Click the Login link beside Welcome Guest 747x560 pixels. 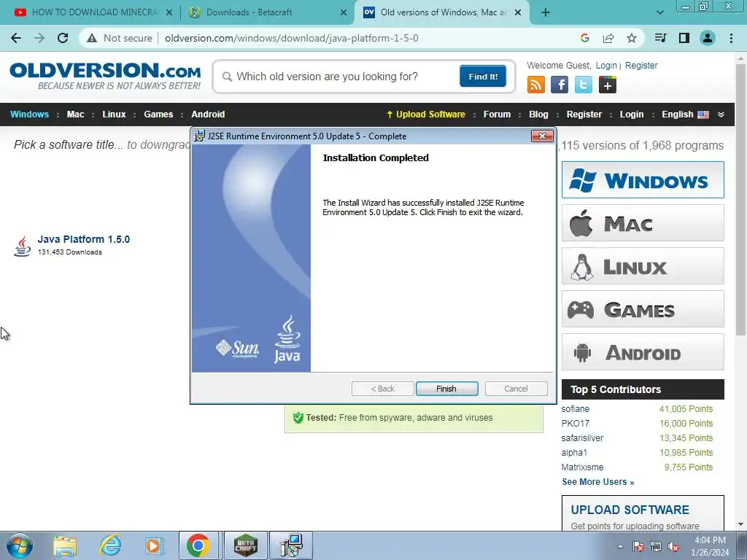click(x=606, y=66)
